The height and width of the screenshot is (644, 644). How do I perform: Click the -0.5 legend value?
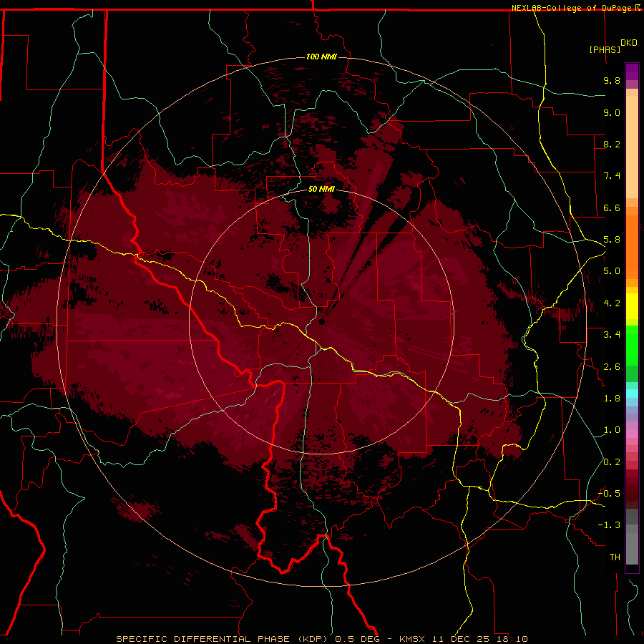click(610, 494)
